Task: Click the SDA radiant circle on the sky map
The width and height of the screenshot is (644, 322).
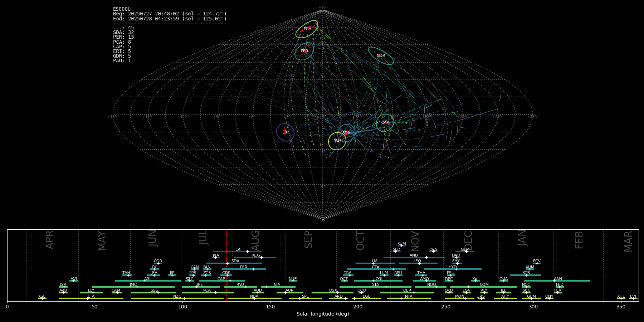Action: [346, 133]
